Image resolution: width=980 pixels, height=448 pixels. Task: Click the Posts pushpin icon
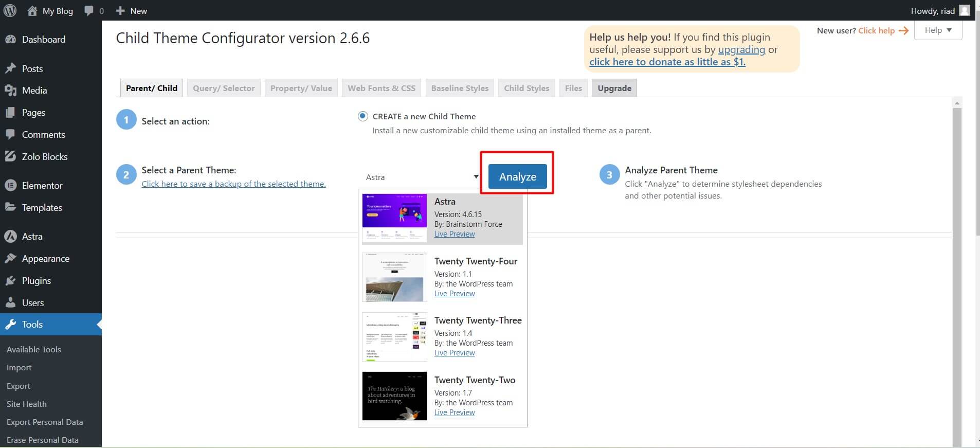[10, 68]
